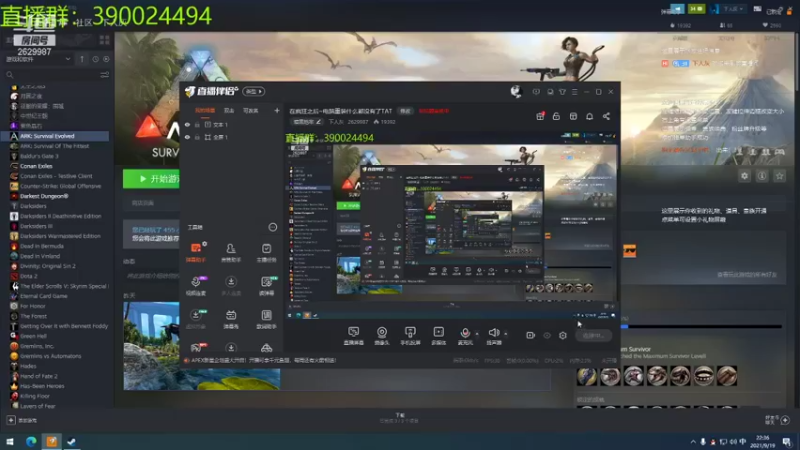800x450 pixels.
Task: Switch to the third scene tab
Action: 251,111
